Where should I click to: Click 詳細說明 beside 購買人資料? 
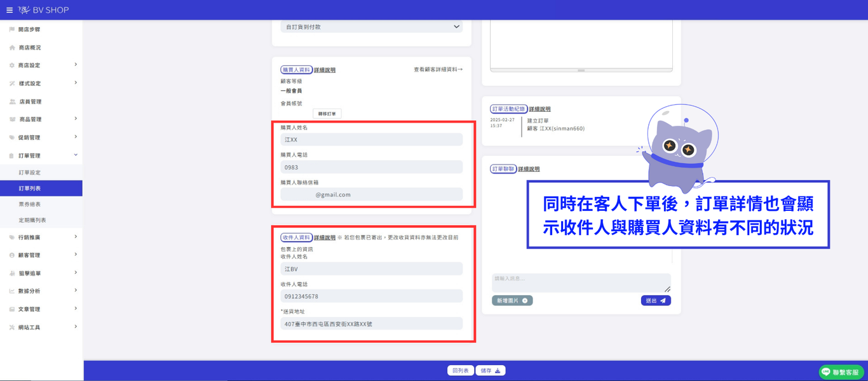click(325, 70)
